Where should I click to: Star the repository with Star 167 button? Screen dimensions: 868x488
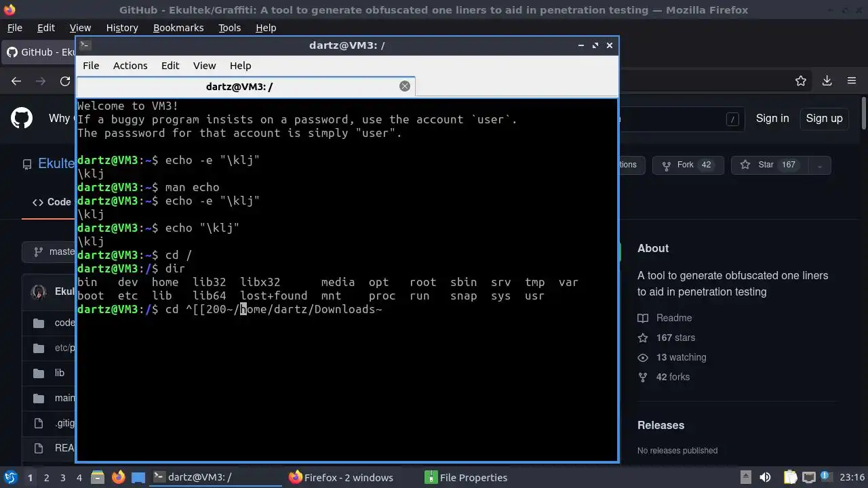(770, 165)
